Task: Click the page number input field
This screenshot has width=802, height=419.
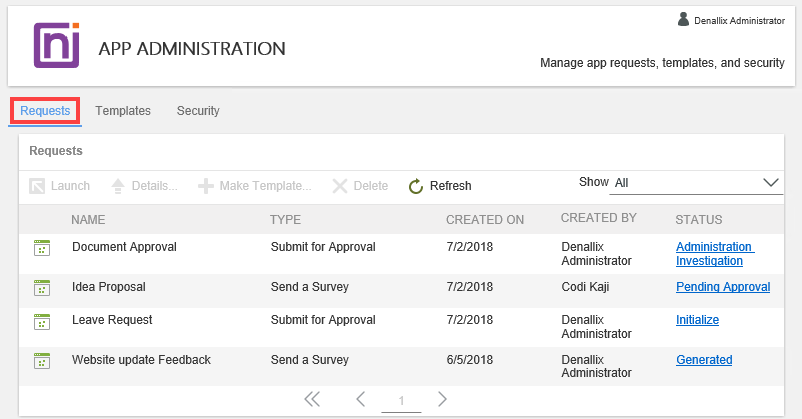Action: [401, 401]
